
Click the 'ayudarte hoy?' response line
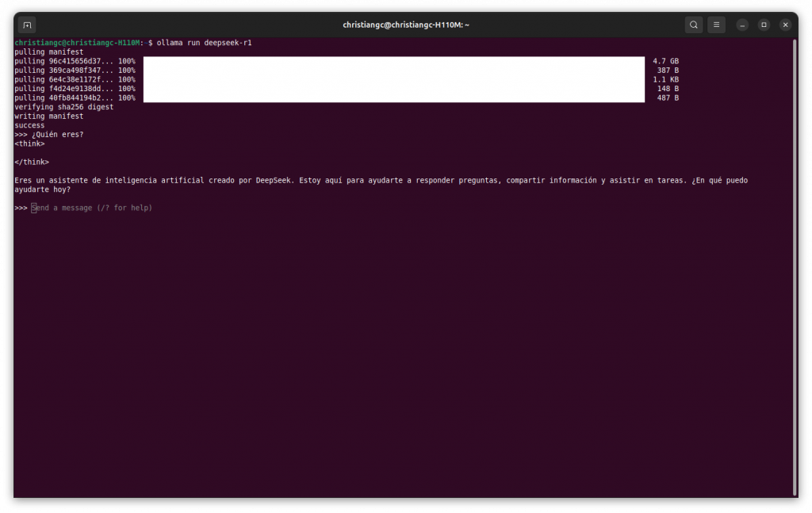tap(43, 190)
